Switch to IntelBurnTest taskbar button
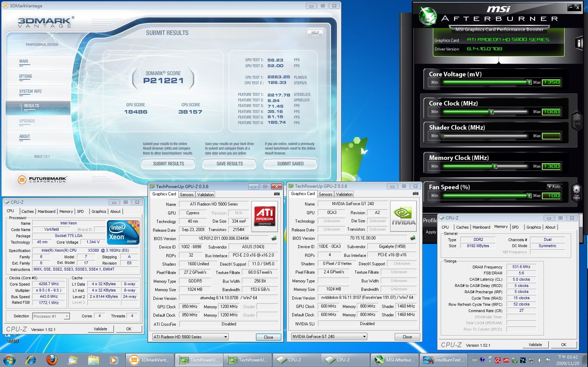Image resolution: width=588 pixels, height=367 pixels. [444, 360]
